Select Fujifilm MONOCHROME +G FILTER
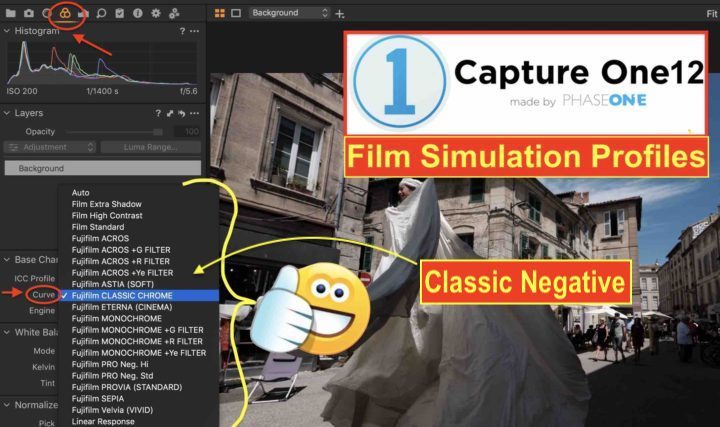The width and height of the screenshot is (720, 427). coord(139,330)
